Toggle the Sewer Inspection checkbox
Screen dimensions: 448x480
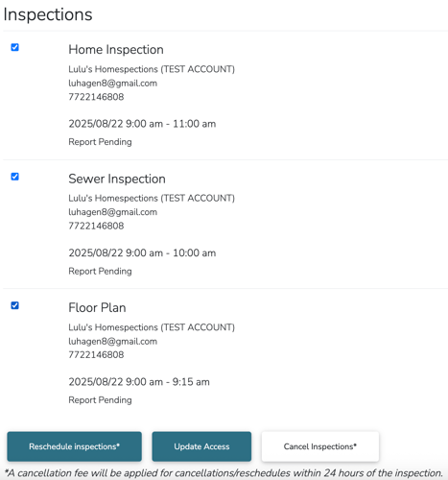pyautogui.click(x=14, y=177)
